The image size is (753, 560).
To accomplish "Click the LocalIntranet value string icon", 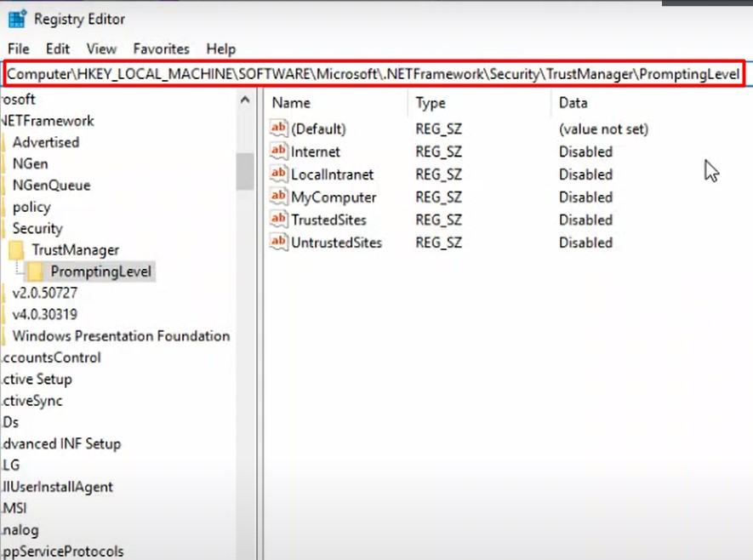I will pyautogui.click(x=278, y=174).
